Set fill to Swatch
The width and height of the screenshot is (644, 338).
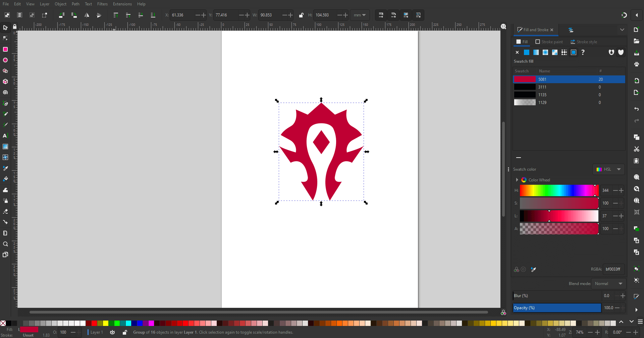click(x=574, y=52)
